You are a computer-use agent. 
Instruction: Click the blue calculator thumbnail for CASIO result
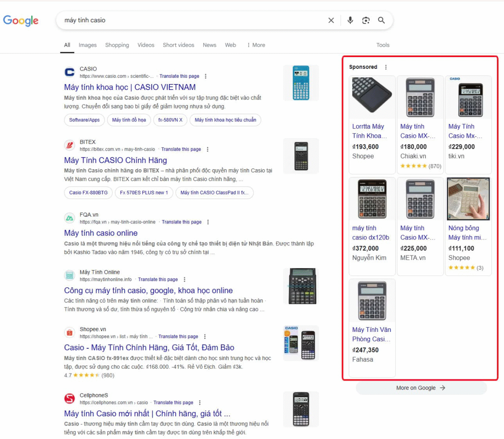tap(301, 83)
